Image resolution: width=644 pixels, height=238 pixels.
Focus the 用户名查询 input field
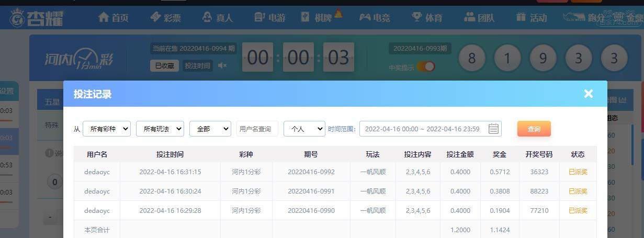[x=257, y=129]
